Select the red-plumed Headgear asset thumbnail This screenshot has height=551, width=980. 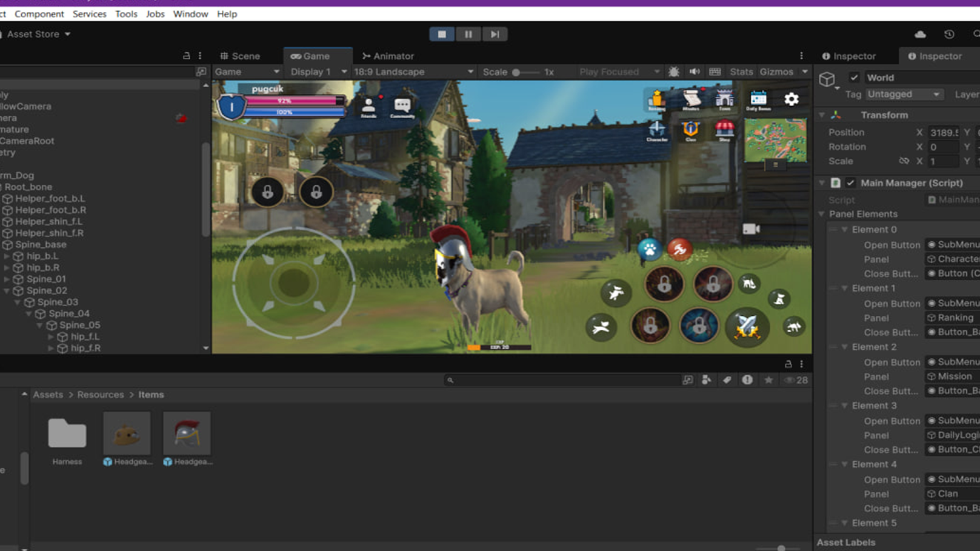tap(187, 433)
